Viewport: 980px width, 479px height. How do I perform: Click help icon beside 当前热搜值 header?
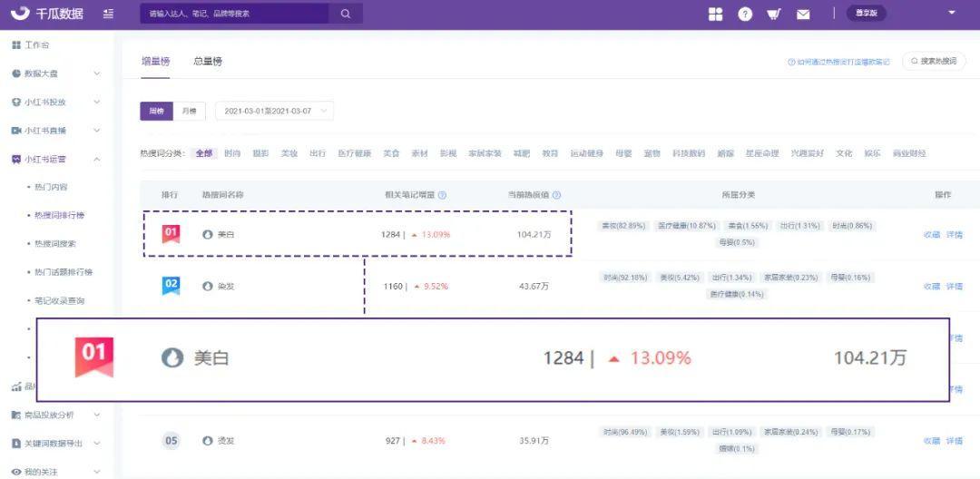(x=556, y=195)
